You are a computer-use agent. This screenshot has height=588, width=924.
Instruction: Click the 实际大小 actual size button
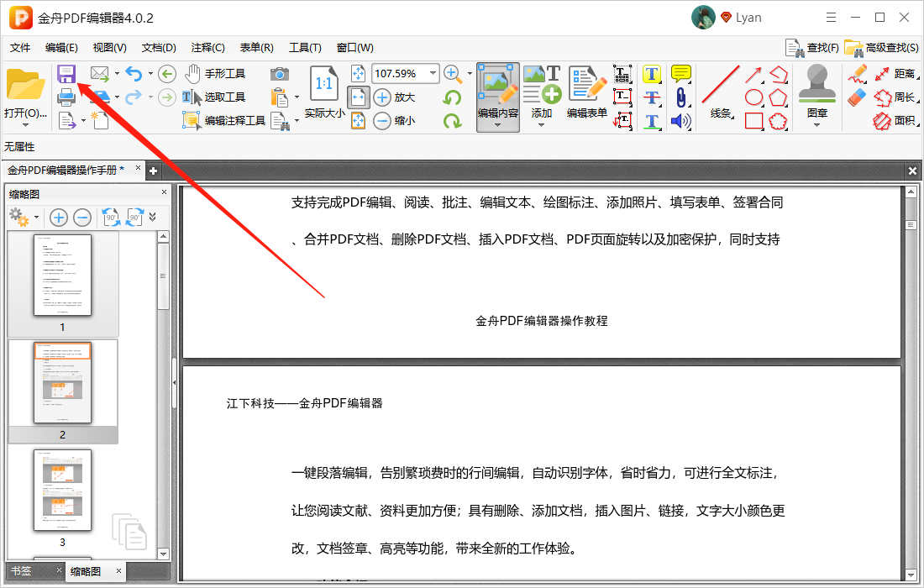(x=324, y=92)
